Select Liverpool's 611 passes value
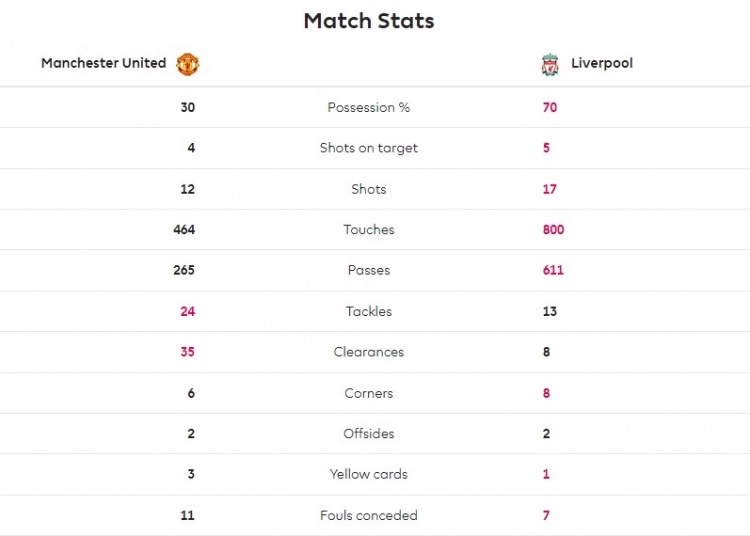The image size is (750, 536). click(x=553, y=270)
